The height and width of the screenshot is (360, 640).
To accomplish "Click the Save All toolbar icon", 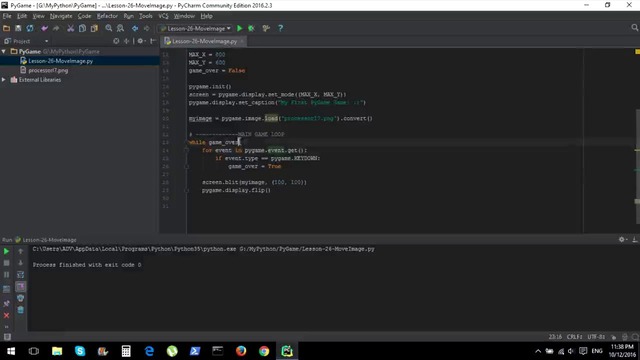I will 18,28.
